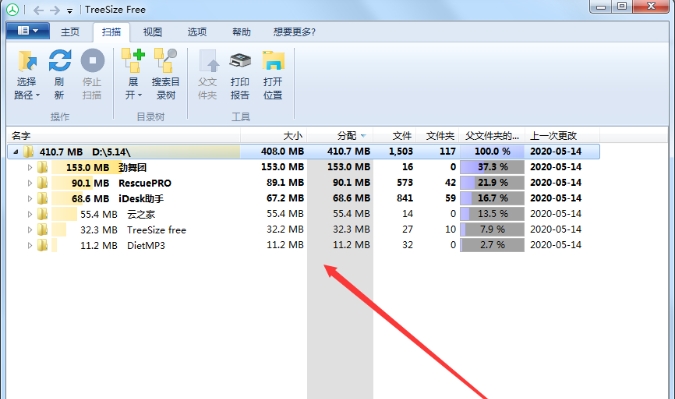Switch to the 主页 tab

pos(70,32)
